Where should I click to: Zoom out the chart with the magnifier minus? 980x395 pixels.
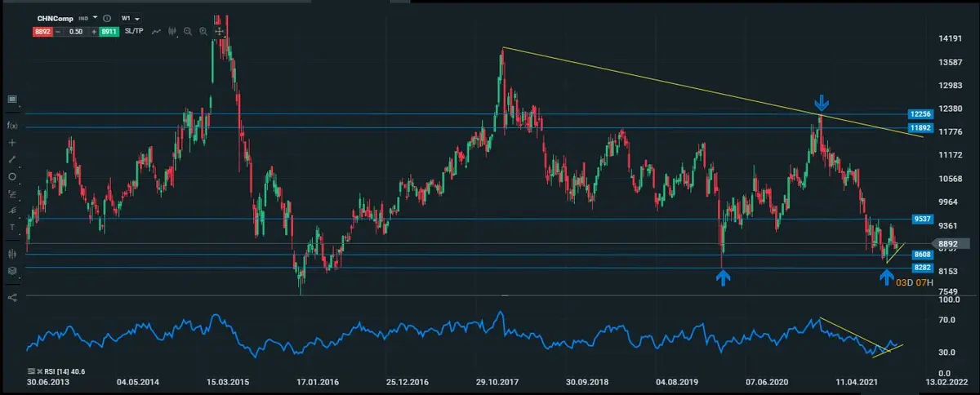coord(187,32)
